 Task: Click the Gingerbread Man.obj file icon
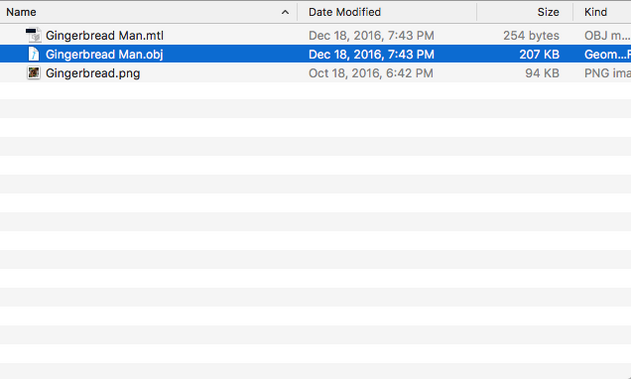pos(33,54)
